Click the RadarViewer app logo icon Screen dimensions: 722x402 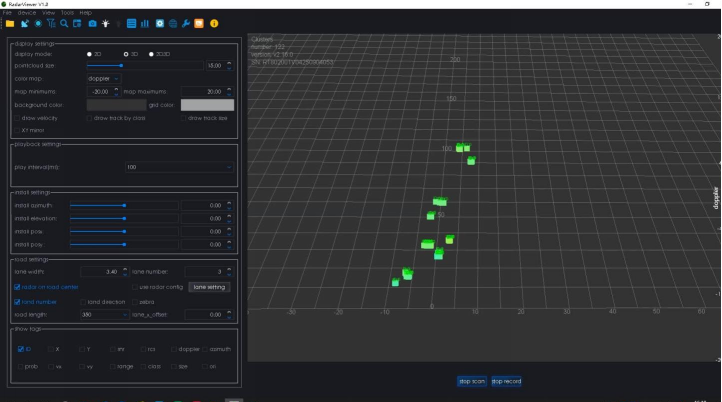coord(4,4)
